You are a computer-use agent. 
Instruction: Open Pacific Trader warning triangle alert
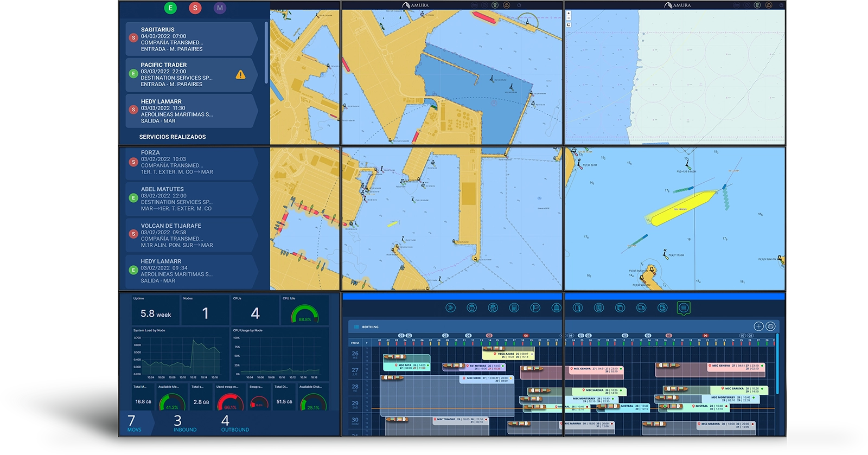(x=240, y=75)
